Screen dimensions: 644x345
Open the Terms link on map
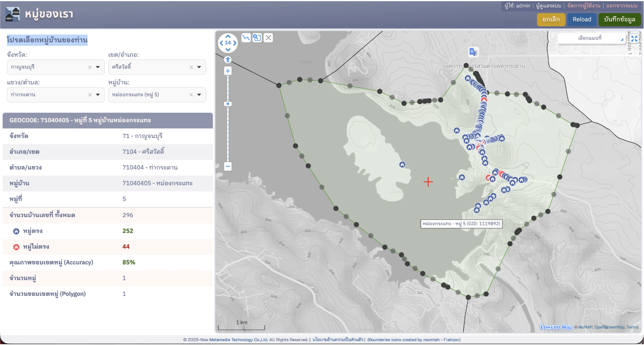tap(633, 327)
